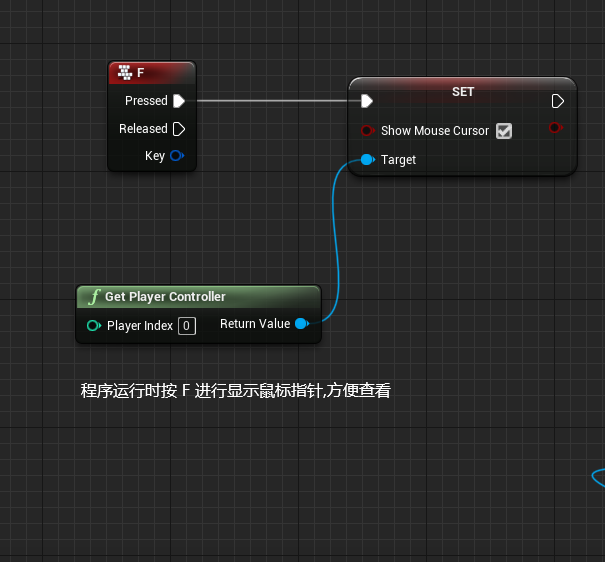Click the Target label on SET node
The height and width of the screenshot is (562, 605).
(398, 160)
